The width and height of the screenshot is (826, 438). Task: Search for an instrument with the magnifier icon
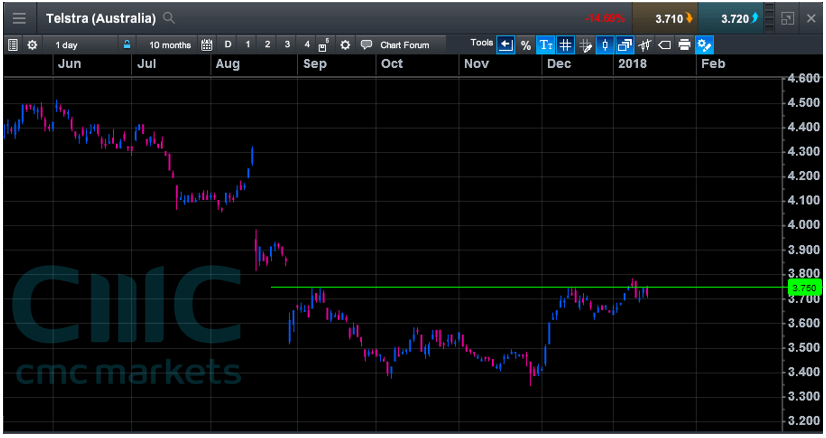point(169,18)
